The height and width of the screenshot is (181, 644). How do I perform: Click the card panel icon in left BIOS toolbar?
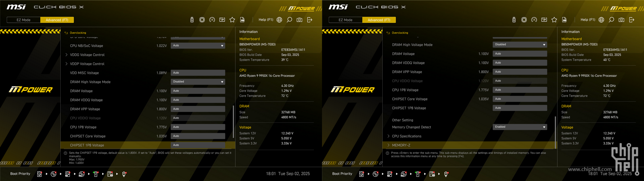(x=222, y=20)
